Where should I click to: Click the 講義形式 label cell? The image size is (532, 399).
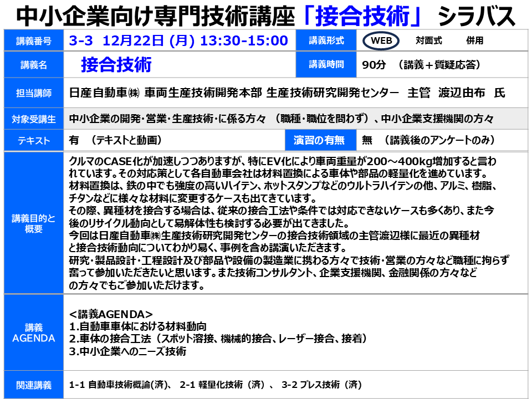(326, 41)
